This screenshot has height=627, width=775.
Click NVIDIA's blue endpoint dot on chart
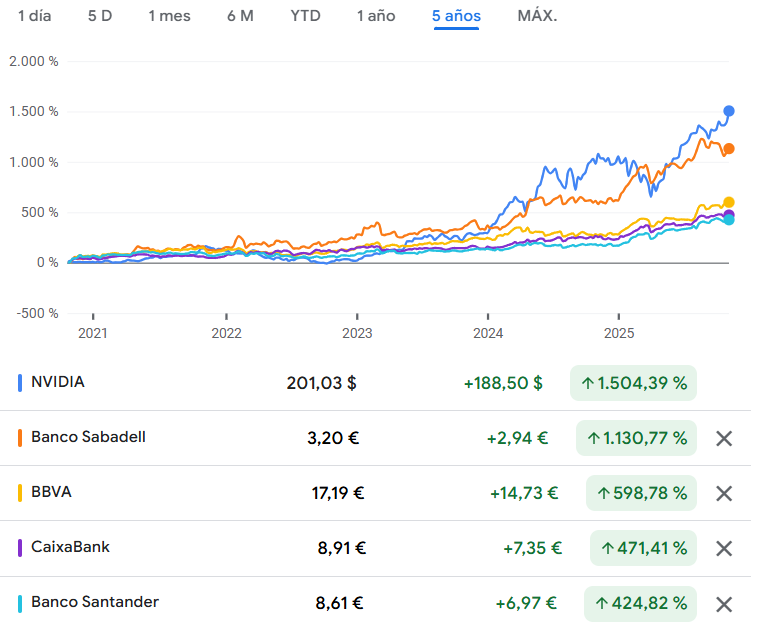(729, 111)
